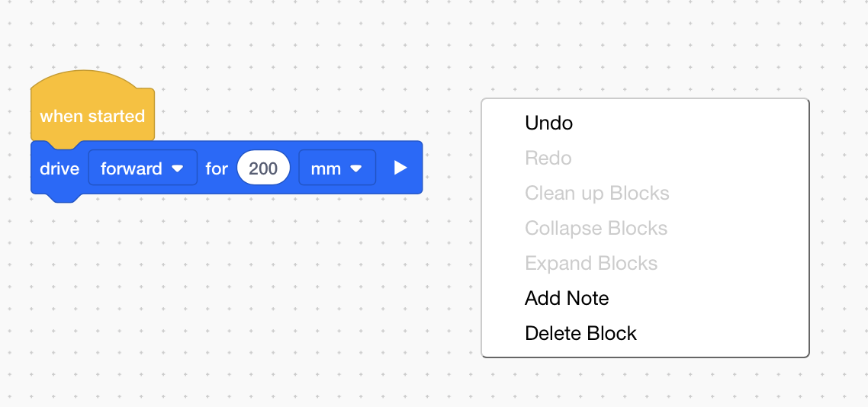
Task: Click the 200 distance value field
Action: coord(263,168)
